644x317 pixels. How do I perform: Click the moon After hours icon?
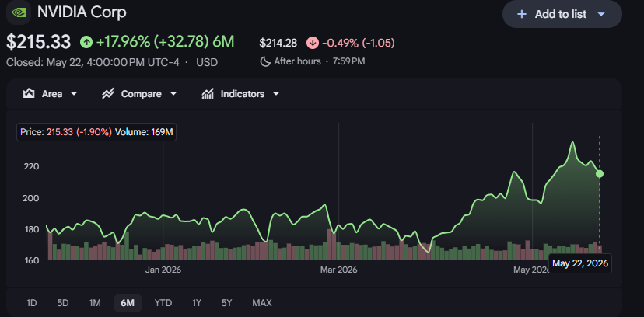(266, 61)
